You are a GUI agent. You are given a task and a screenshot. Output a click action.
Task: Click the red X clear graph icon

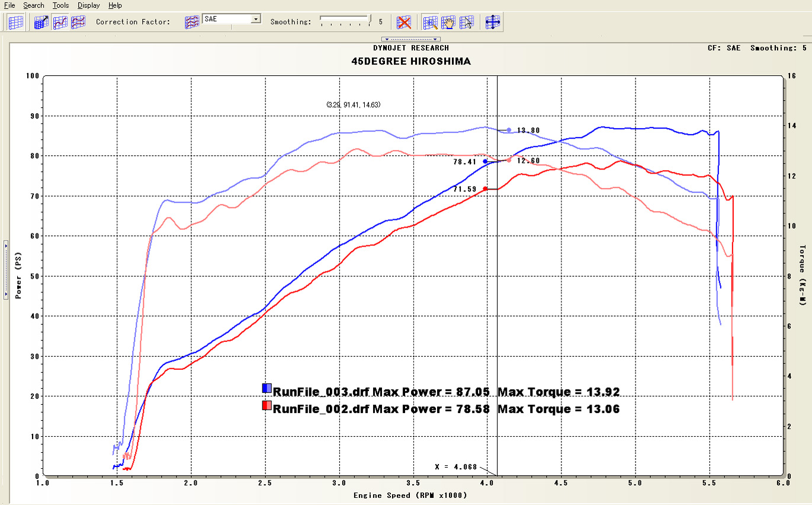(x=404, y=23)
